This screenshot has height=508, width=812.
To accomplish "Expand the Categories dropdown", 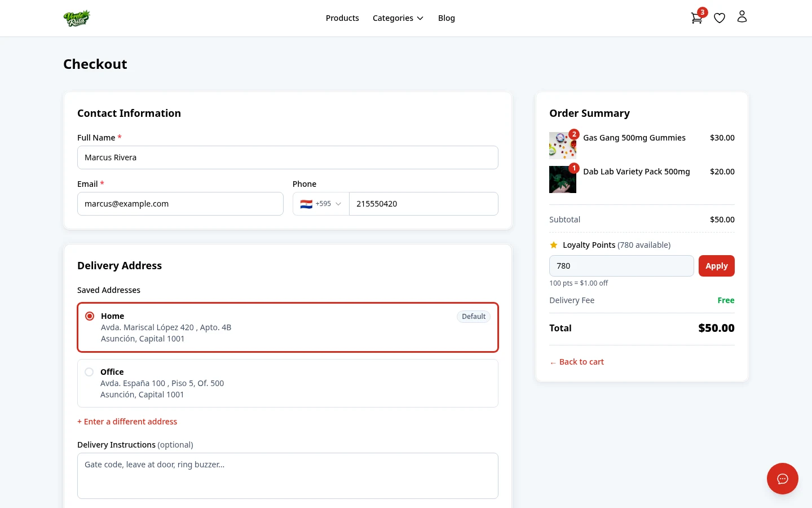I will (398, 17).
